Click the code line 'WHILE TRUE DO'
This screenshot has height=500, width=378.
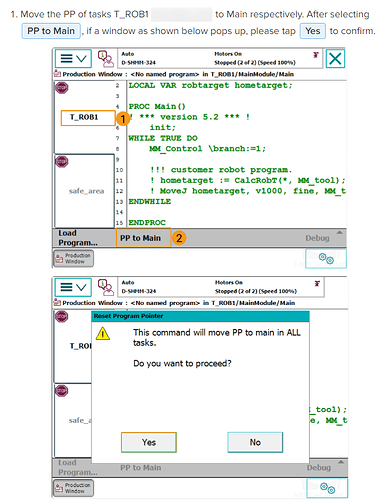click(163, 138)
